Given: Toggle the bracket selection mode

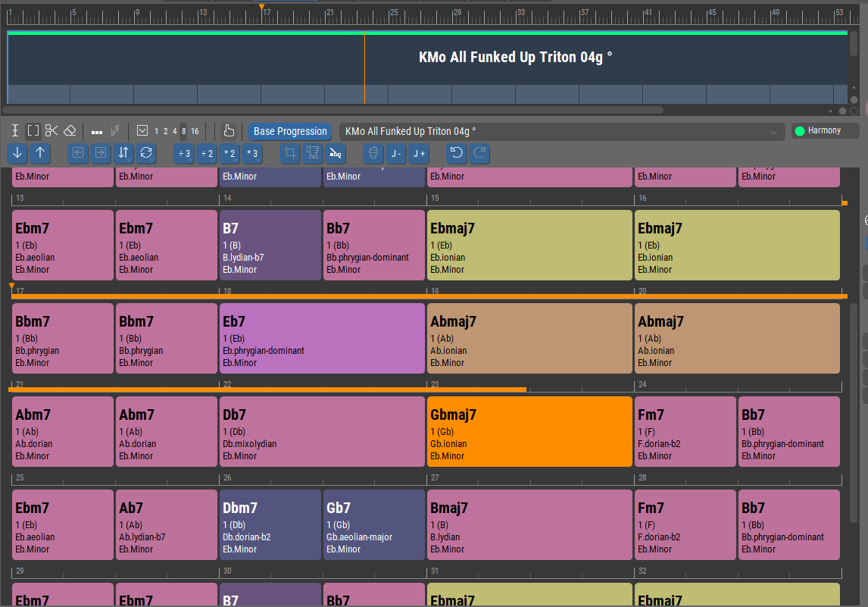Looking at the screenshot, I should tap(33, 130).
